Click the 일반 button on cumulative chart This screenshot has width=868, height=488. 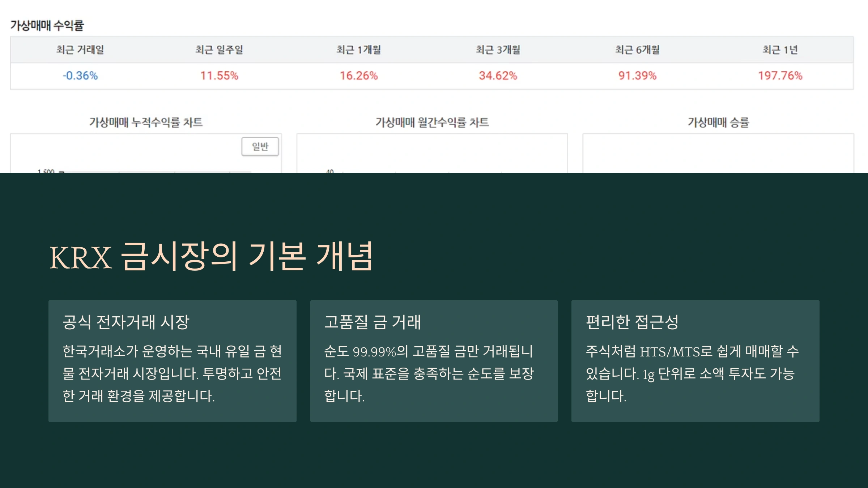[x=260, y=146]
